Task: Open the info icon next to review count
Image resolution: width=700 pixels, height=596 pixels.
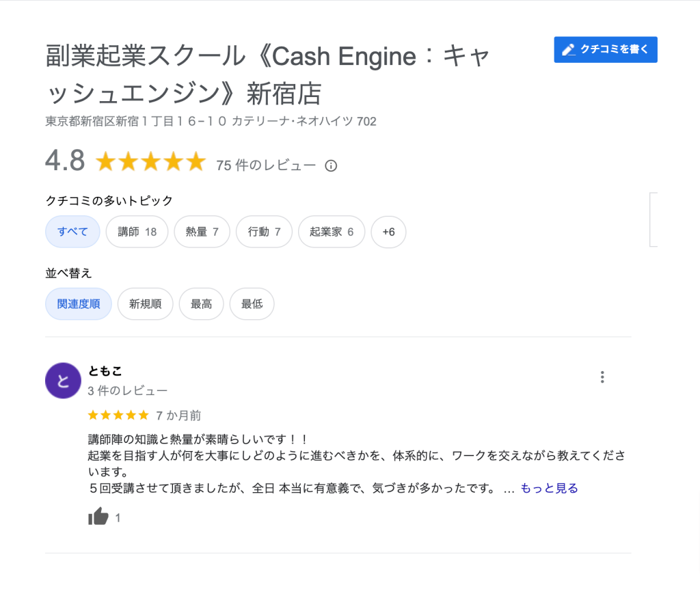Action: [x=331, y=165]
